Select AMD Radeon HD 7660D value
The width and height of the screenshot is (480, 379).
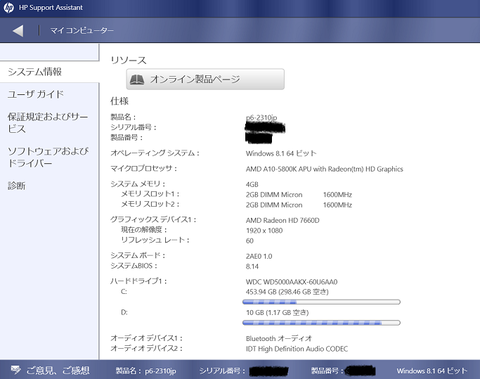[x=282, y=220]
